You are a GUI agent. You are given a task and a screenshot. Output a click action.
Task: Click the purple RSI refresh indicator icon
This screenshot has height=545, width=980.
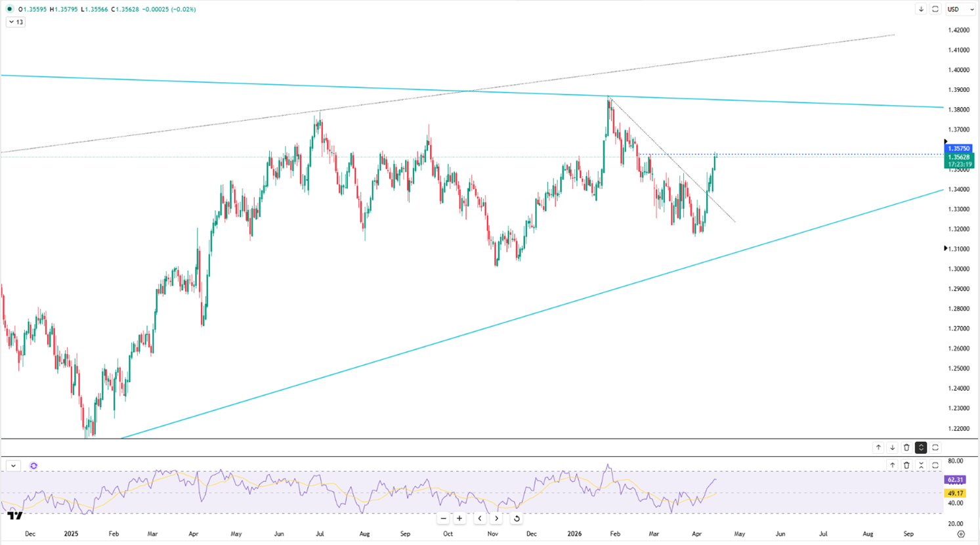click(x=33, y=466)
